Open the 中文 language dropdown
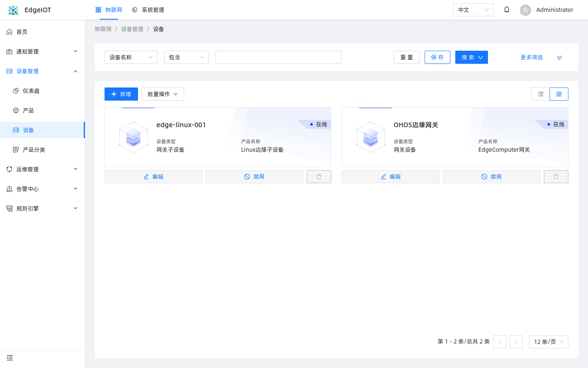The height and width of the screenshot is (368, 588). pyautogui.click(x=473, y=10)
